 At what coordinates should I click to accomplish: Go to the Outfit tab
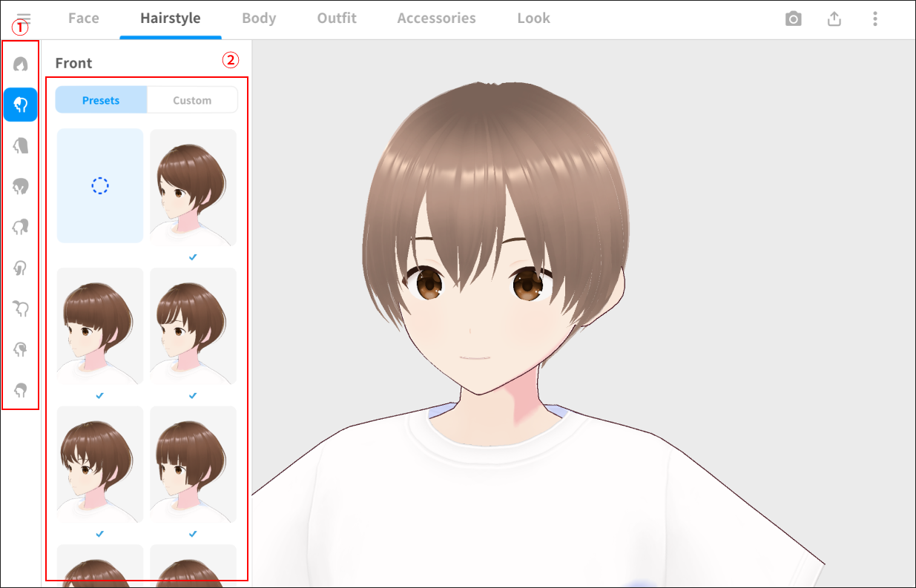(337, 19)
